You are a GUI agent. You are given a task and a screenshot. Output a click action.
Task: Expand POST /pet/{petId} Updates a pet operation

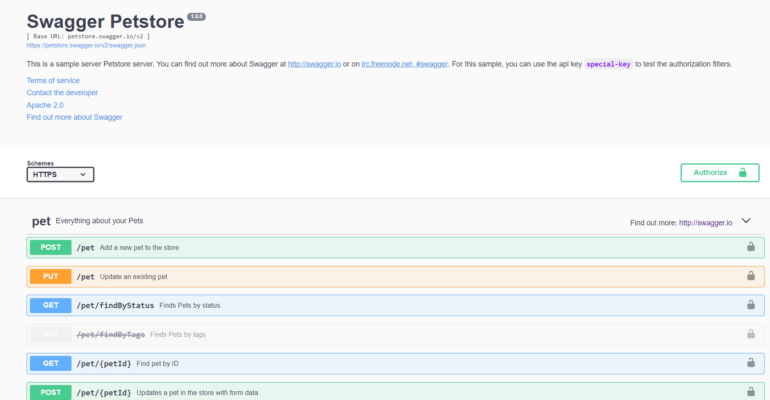(x=395, y=392)
